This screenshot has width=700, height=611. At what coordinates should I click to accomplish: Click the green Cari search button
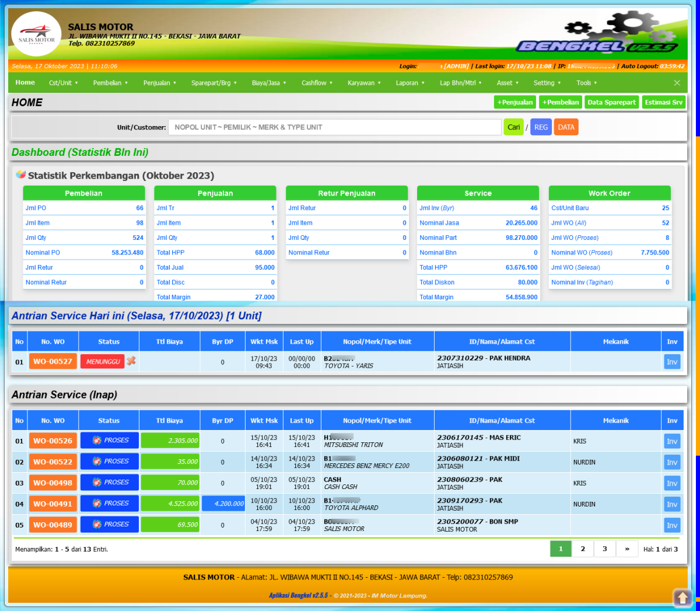tap(513, 127)
